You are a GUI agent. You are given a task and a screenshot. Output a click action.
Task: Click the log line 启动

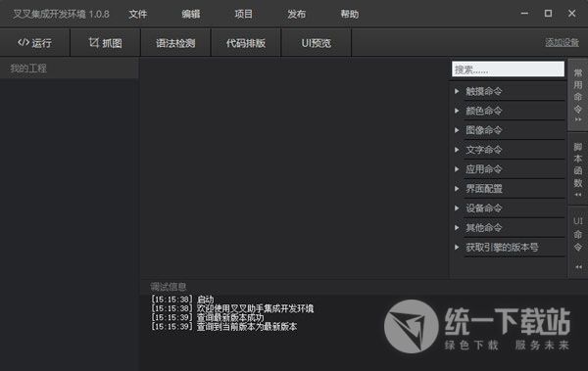click(205, 300)
